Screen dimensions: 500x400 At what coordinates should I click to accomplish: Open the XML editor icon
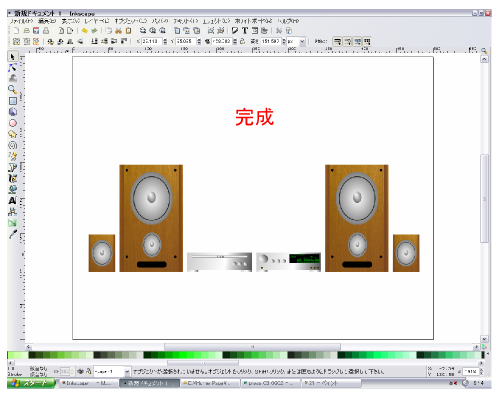pyautogui.click(x=255, y=31)
